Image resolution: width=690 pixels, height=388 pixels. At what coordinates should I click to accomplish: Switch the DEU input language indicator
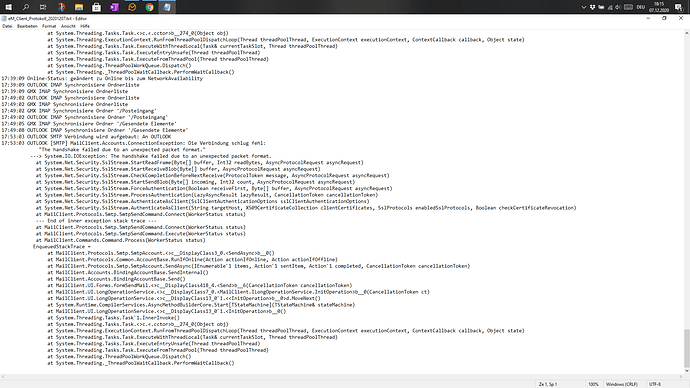(641, 7)
